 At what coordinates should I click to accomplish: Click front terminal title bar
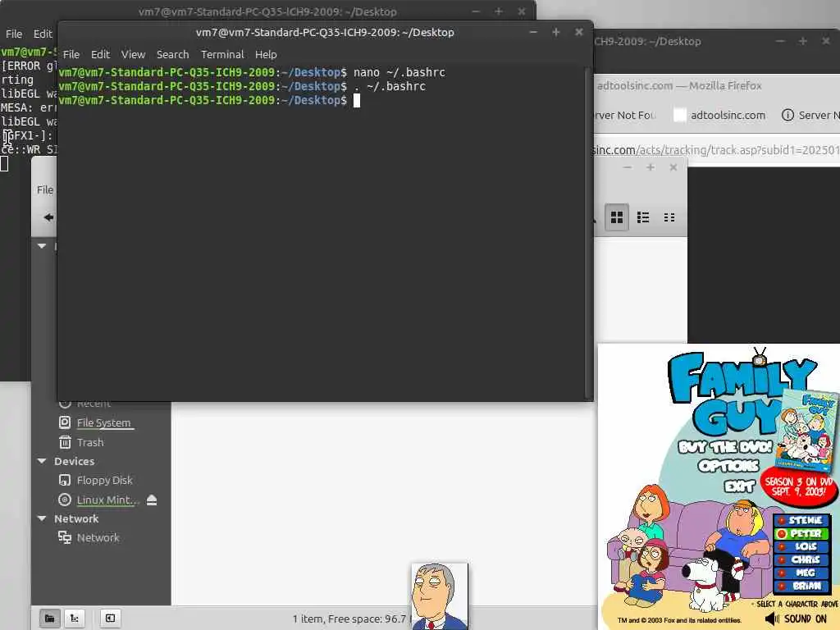(x=325, y=32)
